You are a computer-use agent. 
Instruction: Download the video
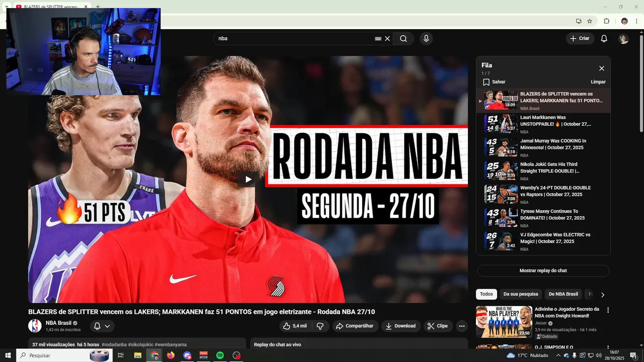400,326
